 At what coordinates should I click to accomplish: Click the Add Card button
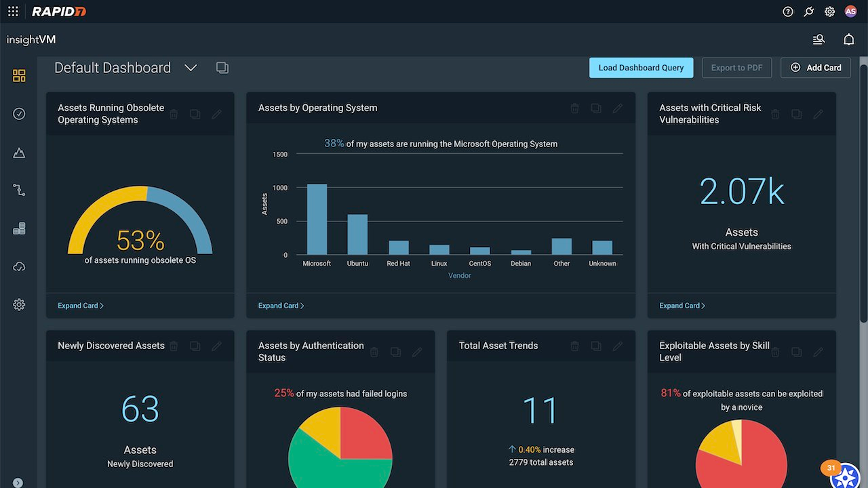(816, 68)
